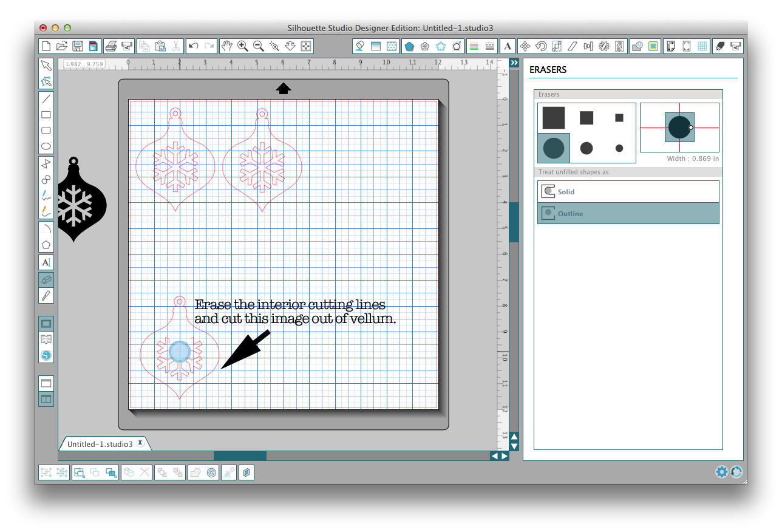Pick the Ellipse drawing tool
Image resolution: width=782 pixels, height=532 pixels.
tap(46, 146)
